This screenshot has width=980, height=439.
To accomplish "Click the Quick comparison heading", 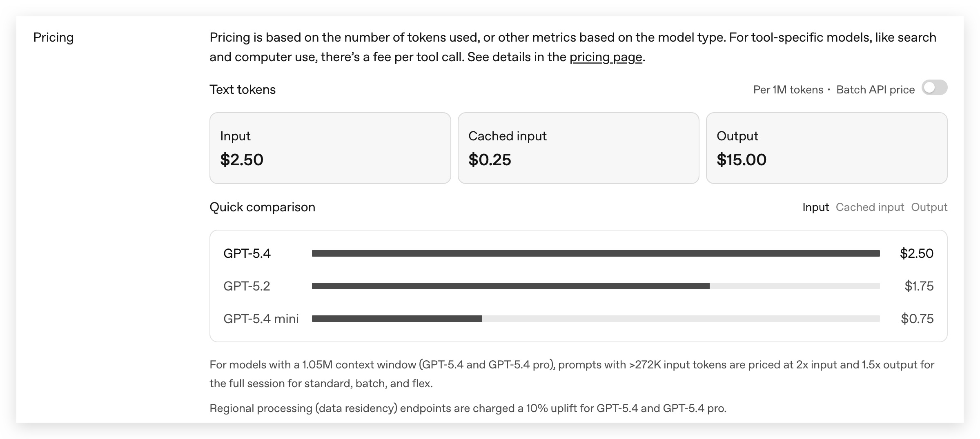I will tap(262, 207).
